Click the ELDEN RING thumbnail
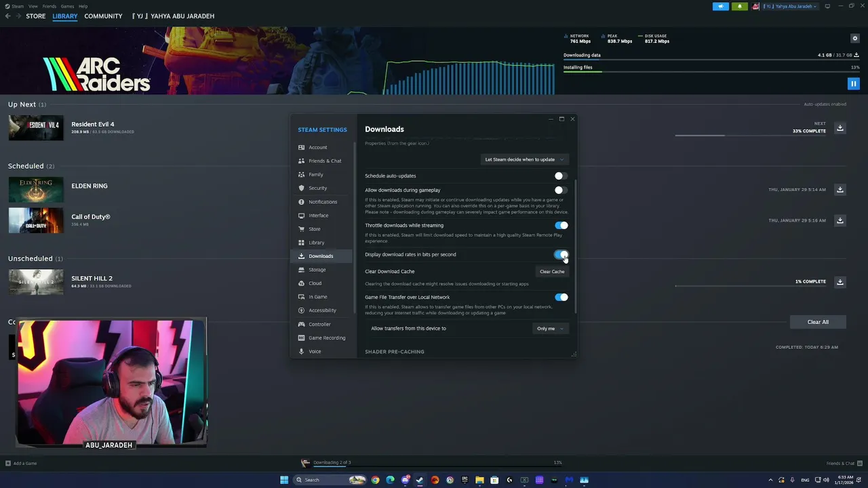 tap(36, 190)
